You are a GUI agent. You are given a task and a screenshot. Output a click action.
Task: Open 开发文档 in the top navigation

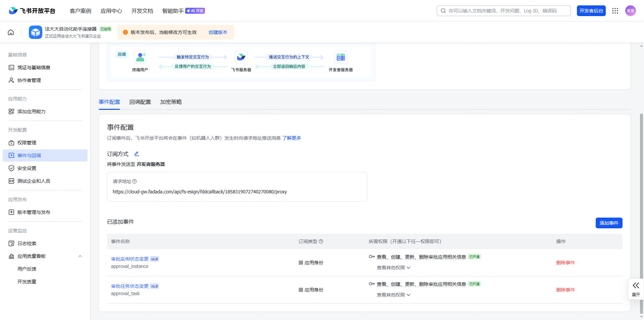142,11
